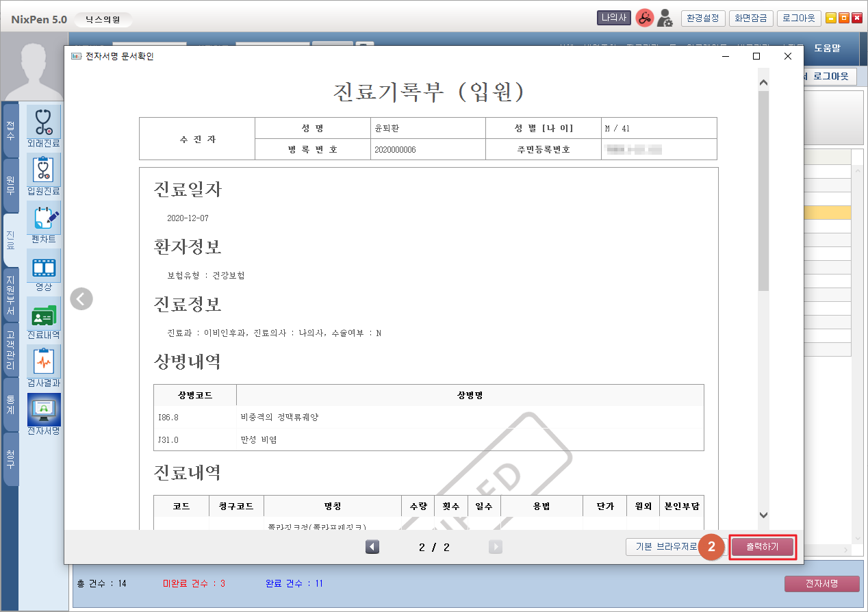Open the 영상 film icon
The width and height of the screenshot is (868, 612).
point(44,266)
